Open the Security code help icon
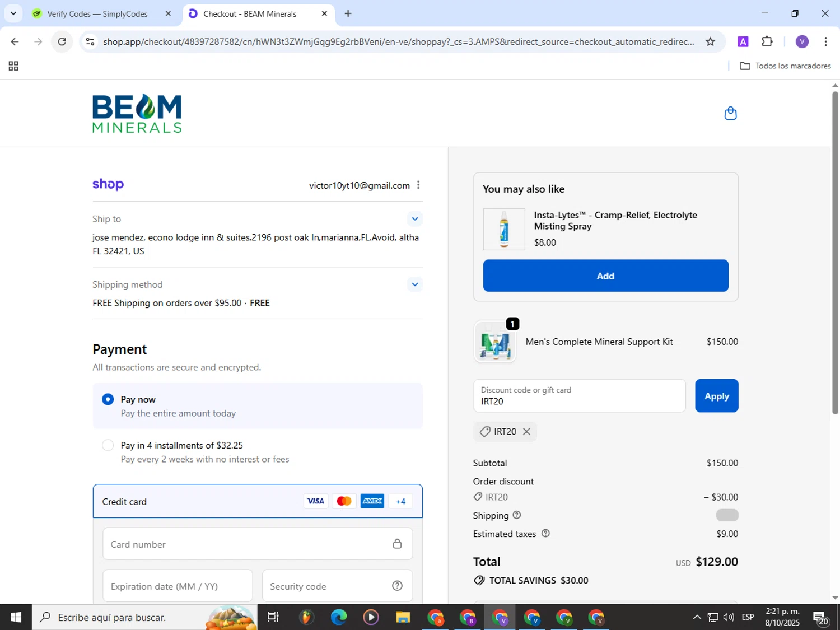This screenshot has height=630, width=840. 397,586
